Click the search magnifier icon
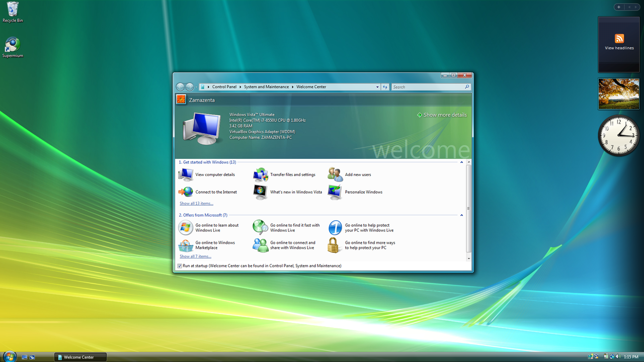 (x=467, y=87)
